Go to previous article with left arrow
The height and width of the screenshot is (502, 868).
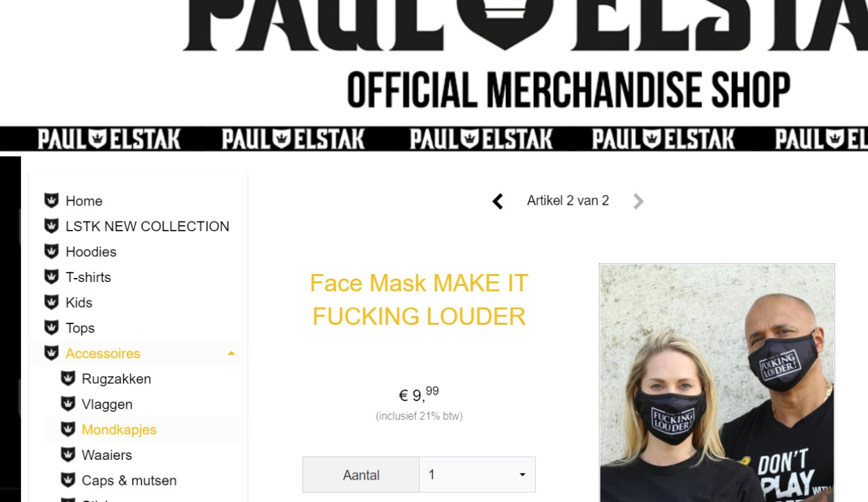click(x=498, y=201)
